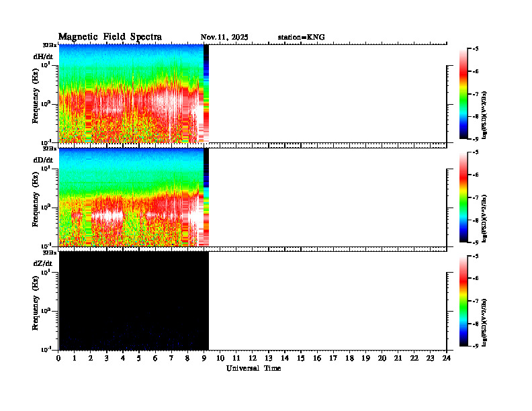Click the -5 value on dH/dt color bar
The width and height of the screenshot is (532, 411).
[476, 49]
